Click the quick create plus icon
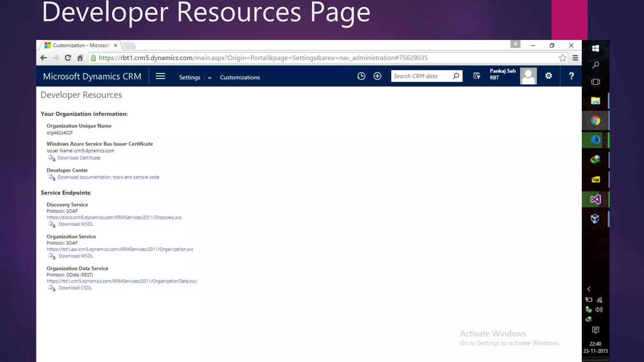This screenshot has height=362, width=644. tap(377, 76)
